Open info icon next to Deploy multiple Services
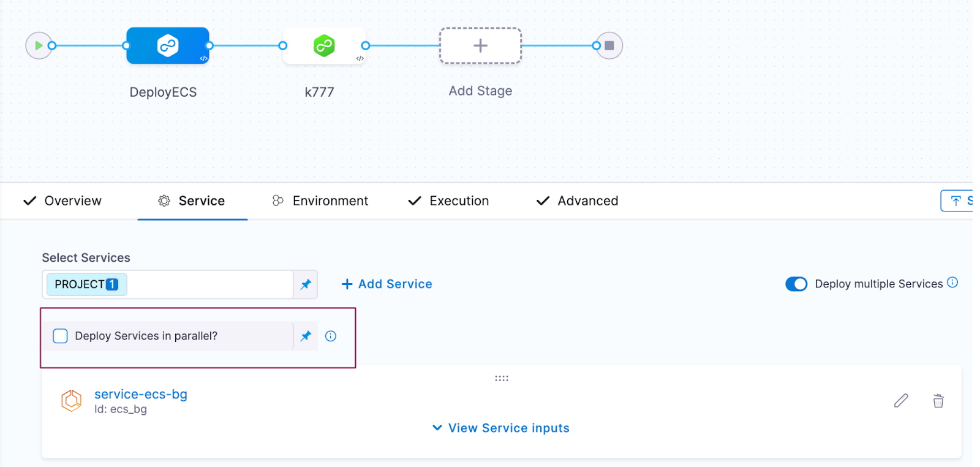980x467 pixels. point(952,283)
